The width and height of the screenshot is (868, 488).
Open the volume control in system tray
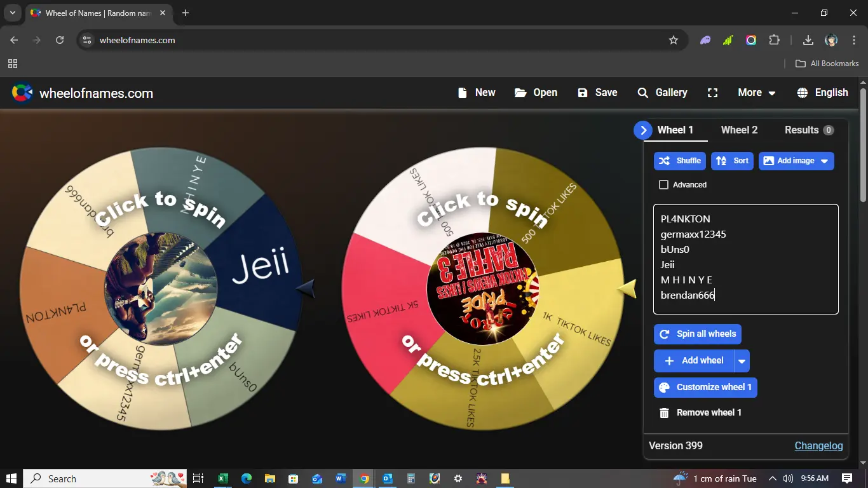788,478
